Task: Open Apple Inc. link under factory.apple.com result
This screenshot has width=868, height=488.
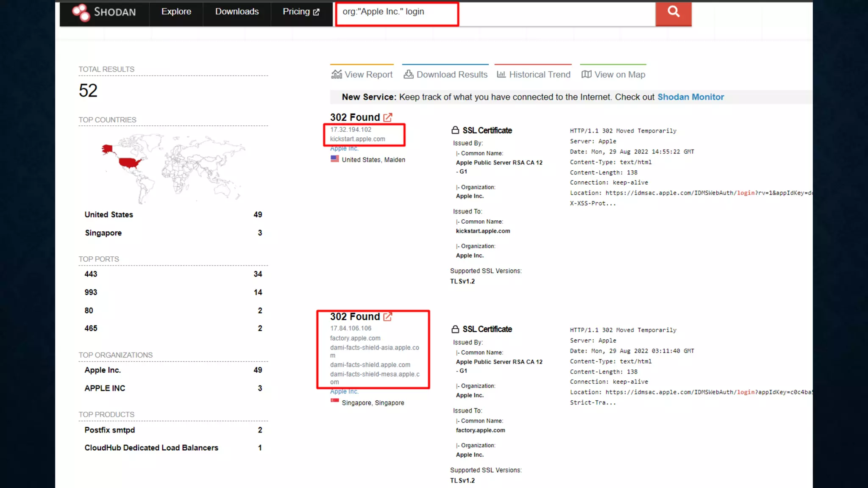Action: pyautogui.click(x=344, y=391)
